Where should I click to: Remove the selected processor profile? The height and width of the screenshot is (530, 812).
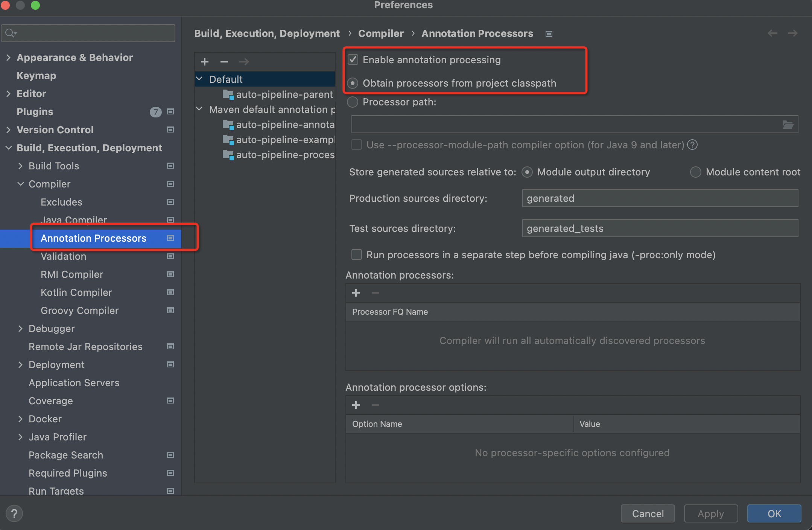[x=224, y=61]
